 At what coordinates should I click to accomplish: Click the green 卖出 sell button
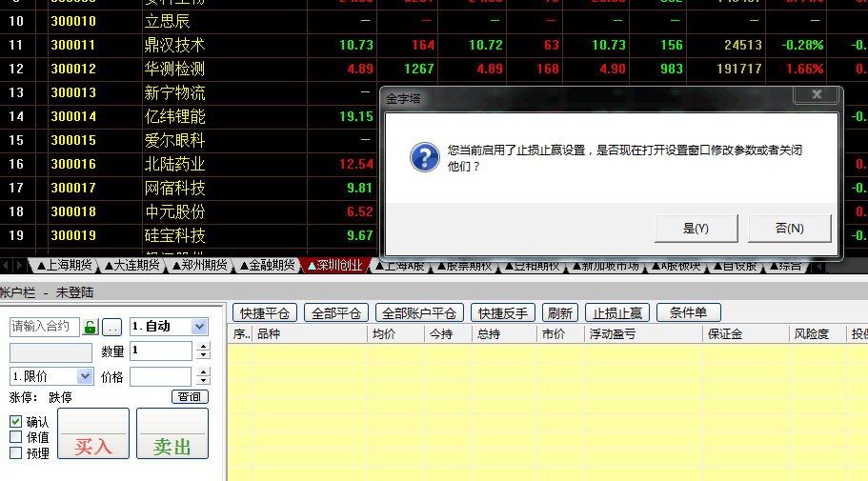point(172,433)
